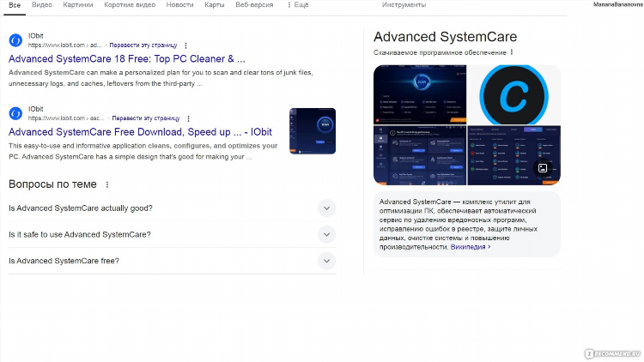Click the second result's screenshot thumbnail
This screenshot has width=644, height=362.
coord(313,131)
